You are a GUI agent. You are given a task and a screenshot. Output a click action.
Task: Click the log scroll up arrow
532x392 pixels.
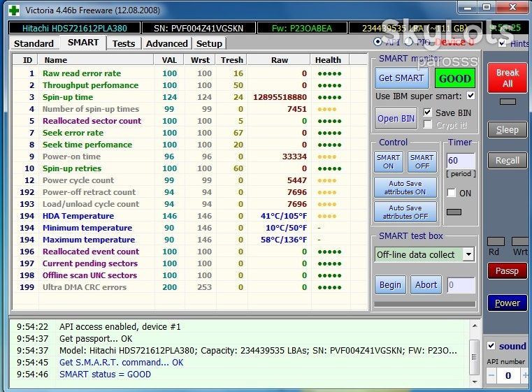pos(475,326)
